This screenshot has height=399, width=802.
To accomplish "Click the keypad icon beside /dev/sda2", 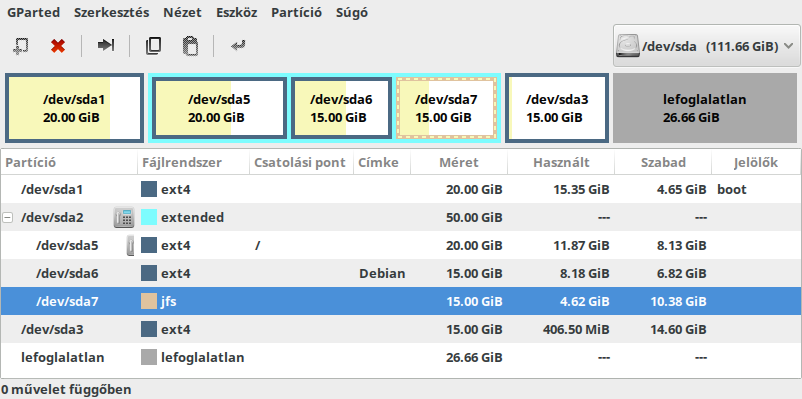I will coord(124,218).
